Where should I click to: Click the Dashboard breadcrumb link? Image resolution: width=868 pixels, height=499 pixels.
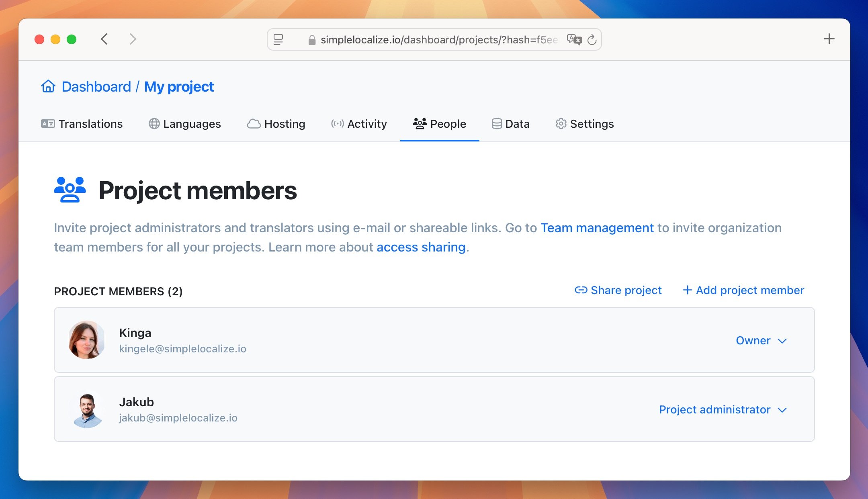coord(96,86)
